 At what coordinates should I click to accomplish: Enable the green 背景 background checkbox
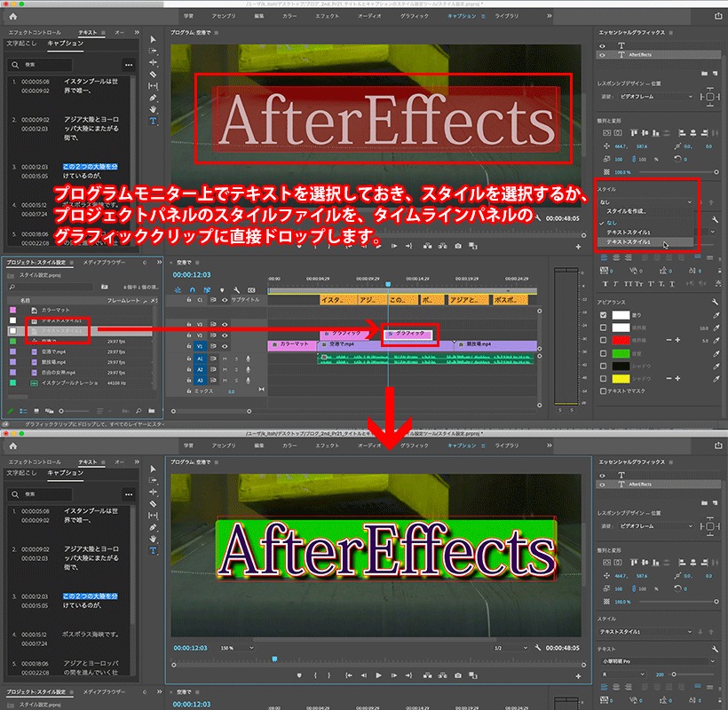coord(603,353)
